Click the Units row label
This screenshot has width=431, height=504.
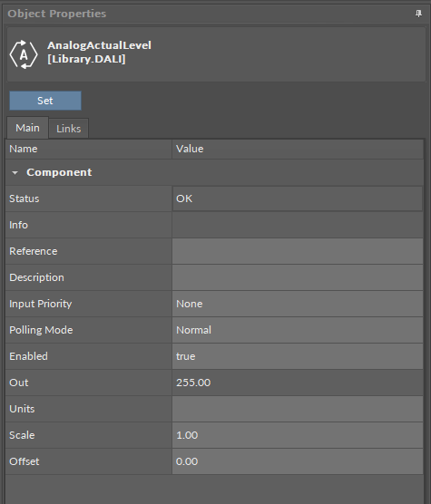22,409
